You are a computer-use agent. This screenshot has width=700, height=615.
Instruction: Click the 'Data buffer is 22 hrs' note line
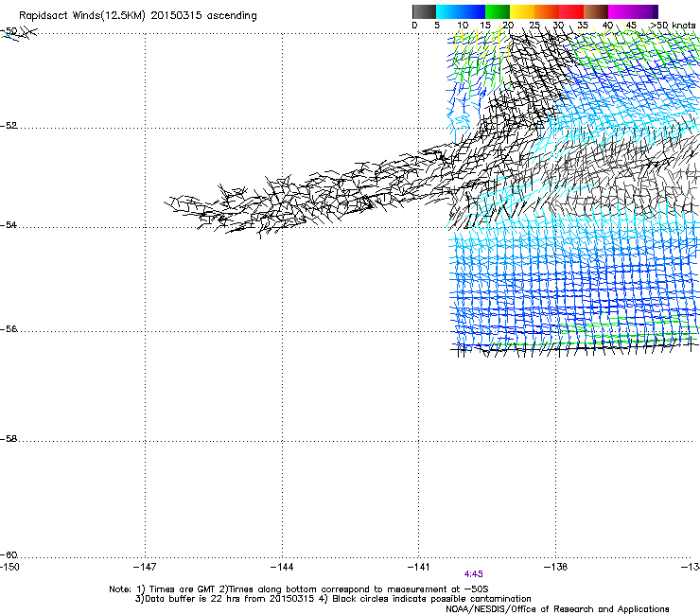click(x=333, y=599)
